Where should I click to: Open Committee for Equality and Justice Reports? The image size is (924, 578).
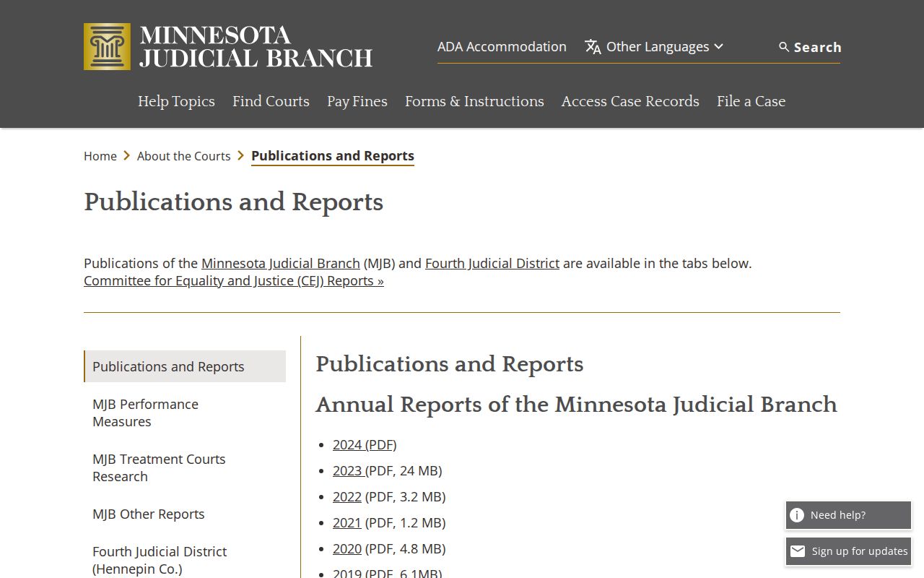point(234,280)
